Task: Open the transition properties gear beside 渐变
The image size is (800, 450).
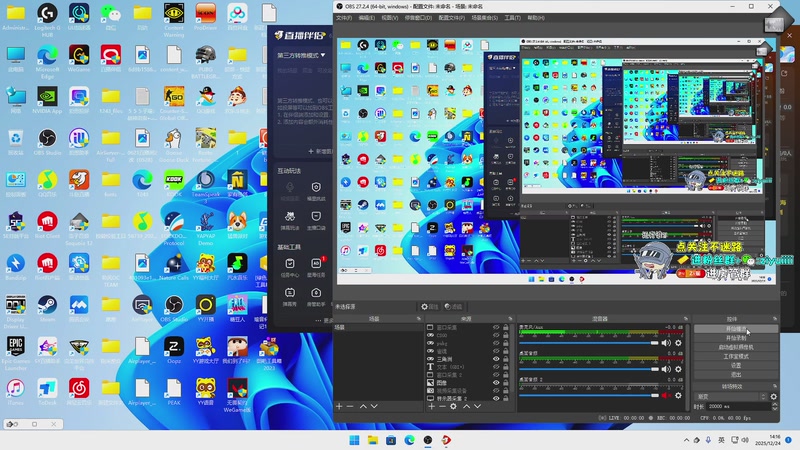Action: (x=773, y=396)
